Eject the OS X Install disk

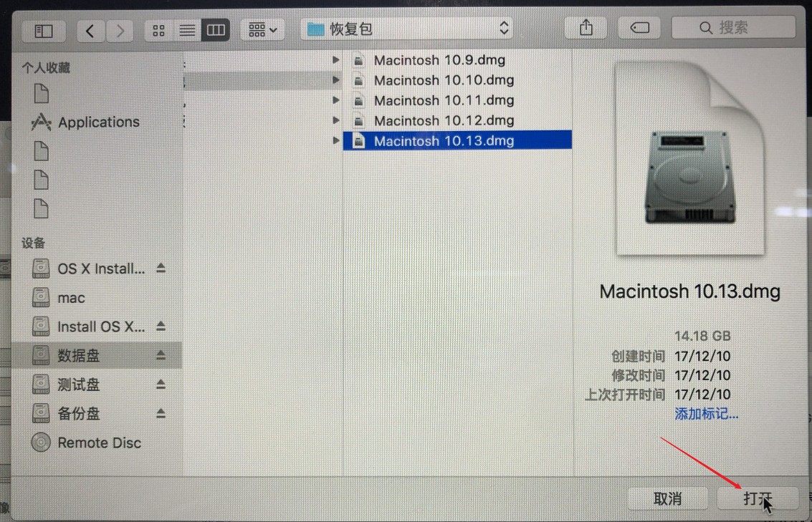(x=161, y=269)
